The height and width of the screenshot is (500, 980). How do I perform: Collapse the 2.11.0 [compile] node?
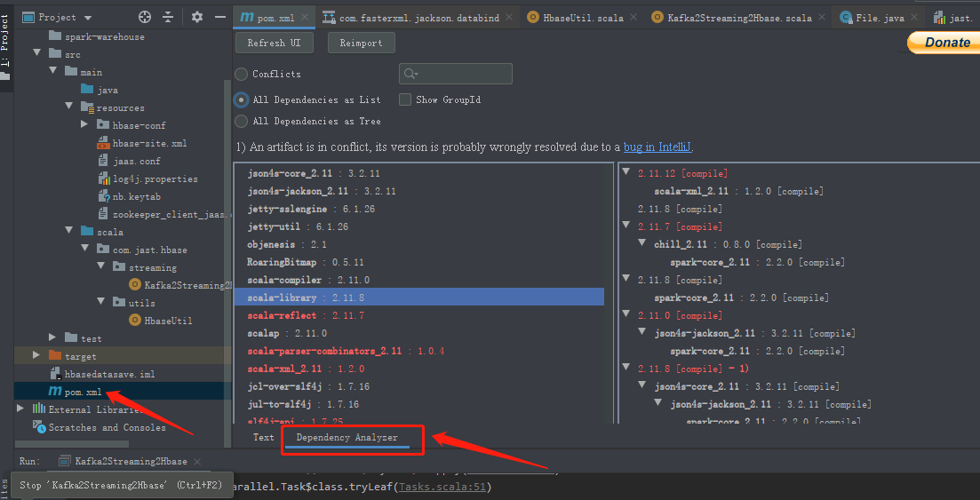point(626,315)
